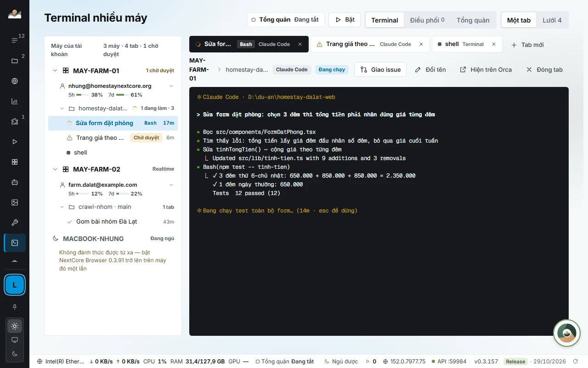Screen dimensions: 588x368
Task: Open the wrench tools icon in sidebar
Action: click(15, 223)
